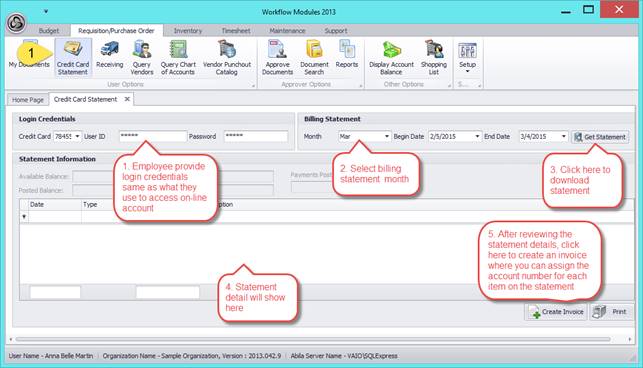This screenshot has height=368, width=643.
Task: Open Approve Documents
Action: [x=278, y=57]
